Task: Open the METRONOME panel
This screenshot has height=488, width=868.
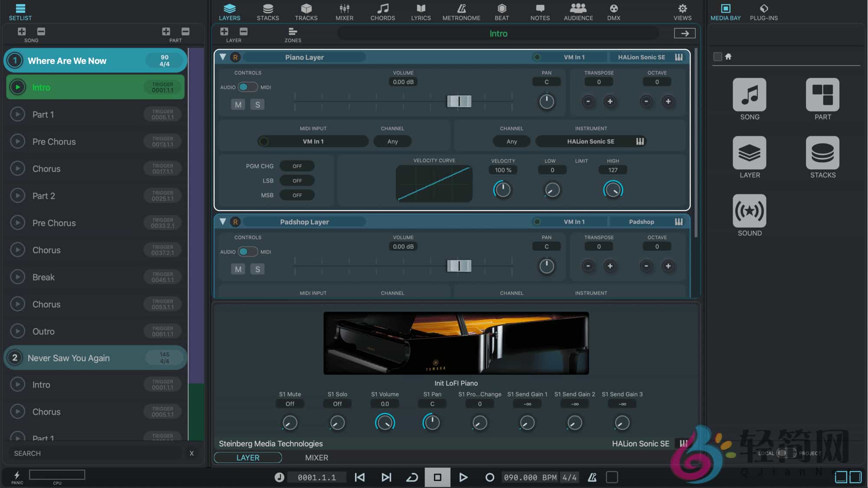Action: click(461, 12)
